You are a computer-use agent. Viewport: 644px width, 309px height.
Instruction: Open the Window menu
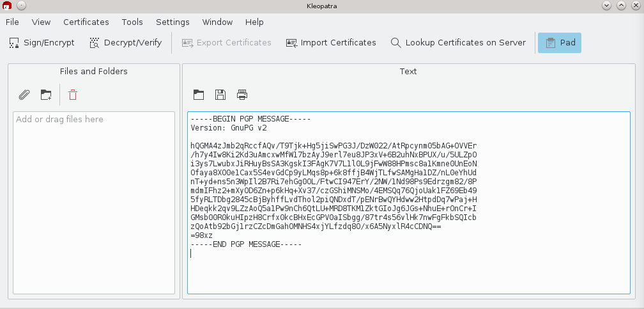(217, 22)
